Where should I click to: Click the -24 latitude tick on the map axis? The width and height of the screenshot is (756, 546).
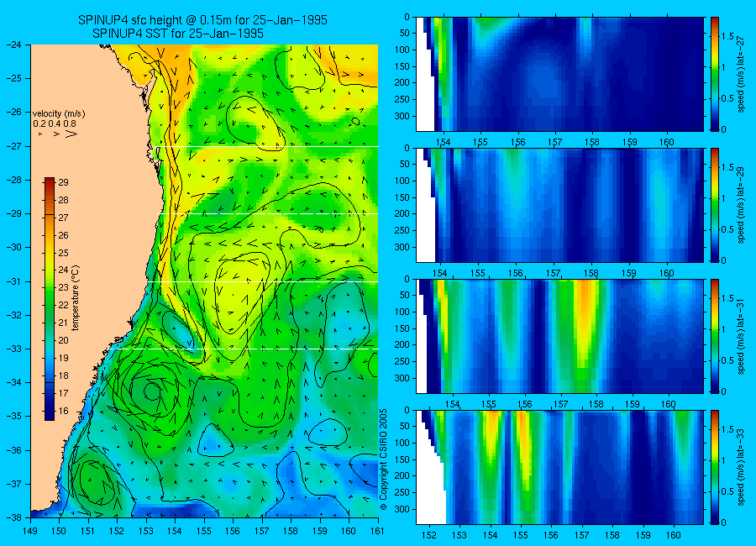click(14, 45)
